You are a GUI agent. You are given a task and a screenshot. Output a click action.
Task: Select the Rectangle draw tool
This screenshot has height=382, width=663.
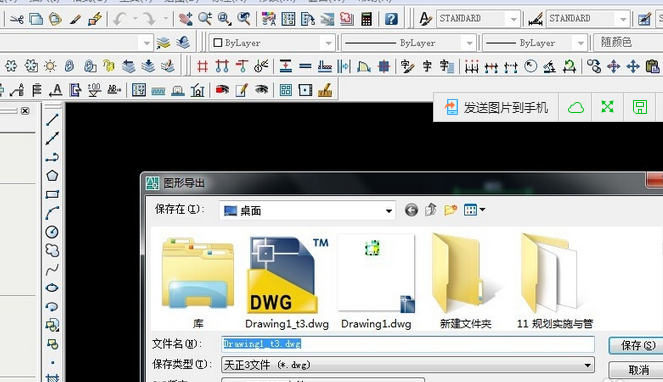tap(52, 195)
